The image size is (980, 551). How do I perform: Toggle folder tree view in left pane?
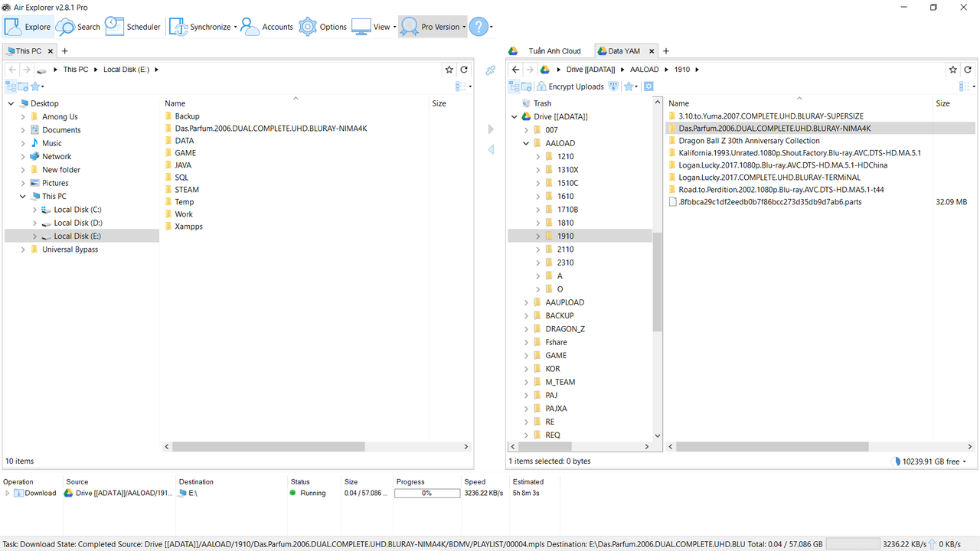point(11,86)
